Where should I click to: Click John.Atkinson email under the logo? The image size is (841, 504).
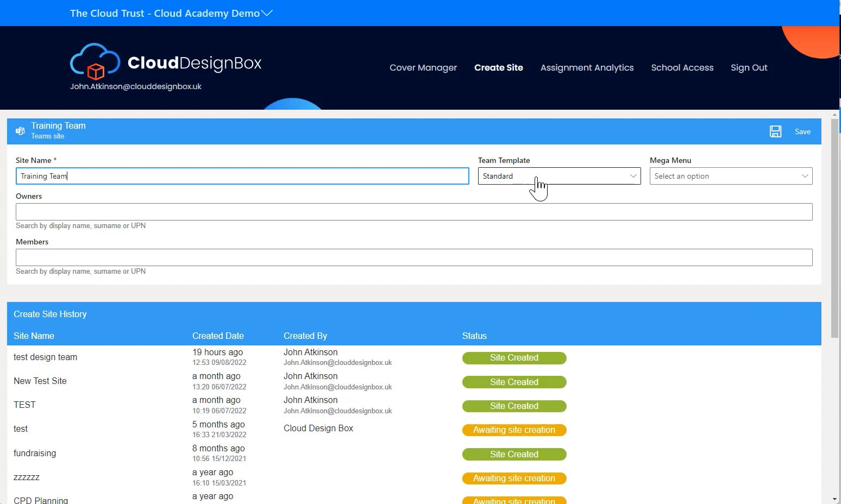[136, 86]
